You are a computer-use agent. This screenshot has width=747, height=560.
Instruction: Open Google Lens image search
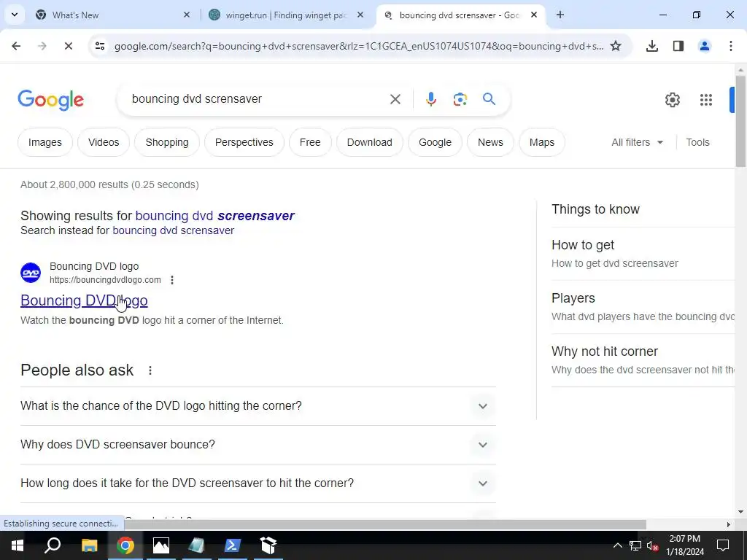point(460,99)
